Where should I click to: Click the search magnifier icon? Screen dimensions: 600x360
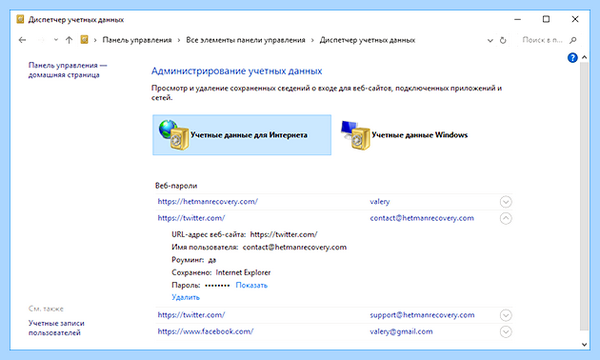[x=573, y=40]
